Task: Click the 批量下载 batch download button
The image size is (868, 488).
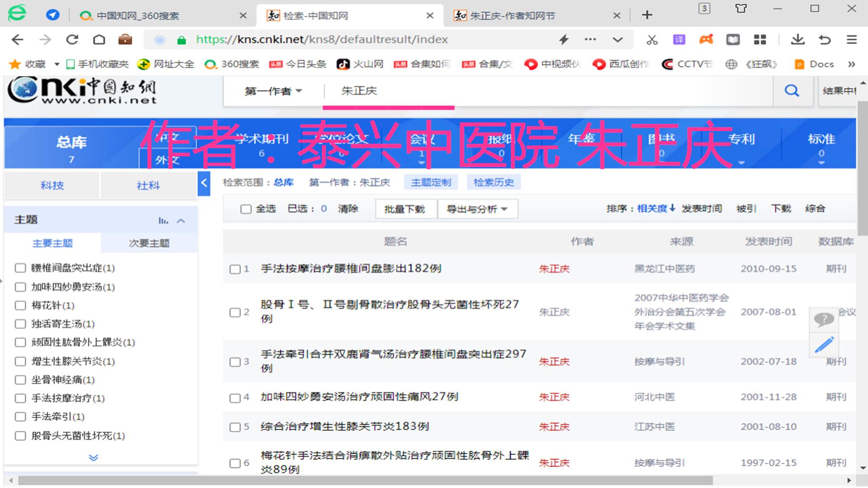Action: (406, 209)
